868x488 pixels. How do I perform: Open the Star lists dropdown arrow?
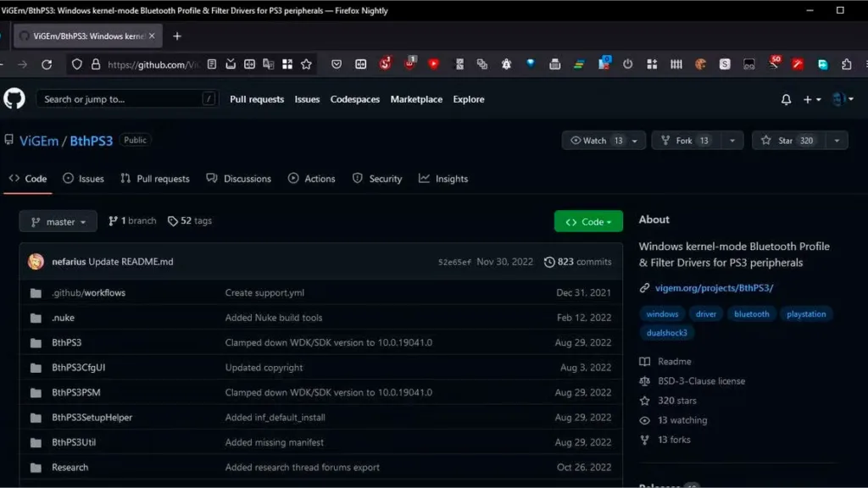coord(837,141)
